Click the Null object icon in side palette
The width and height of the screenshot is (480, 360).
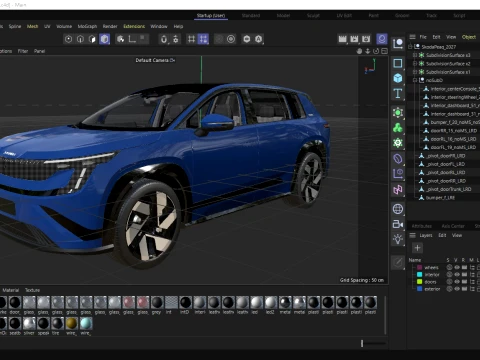[398, 44]
